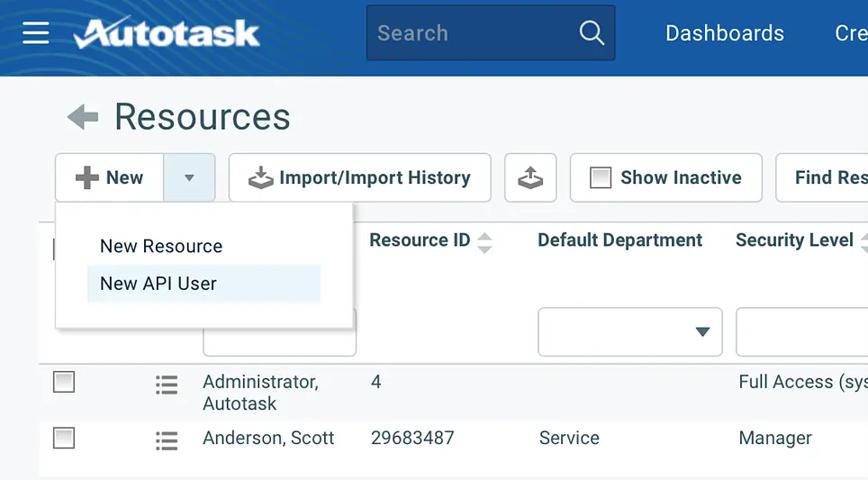
Task: Toggle the Show Inactive checkbox
Action: click(601, 177)
